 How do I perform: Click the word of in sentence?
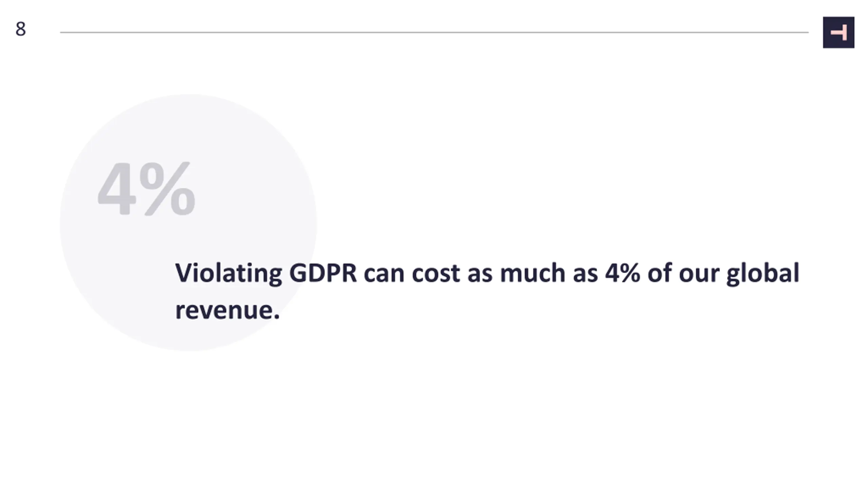tap(660, 272)
